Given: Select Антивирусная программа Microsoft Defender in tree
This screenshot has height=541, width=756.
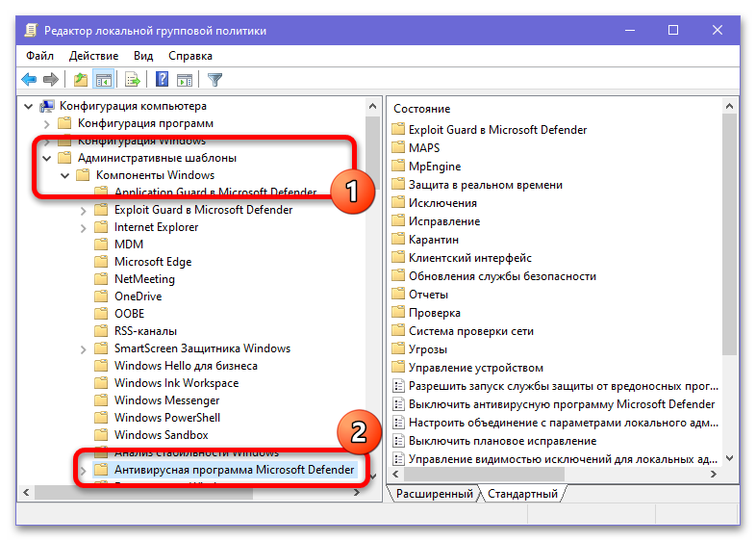Looking at the screenshot, I should click(234, 470).
